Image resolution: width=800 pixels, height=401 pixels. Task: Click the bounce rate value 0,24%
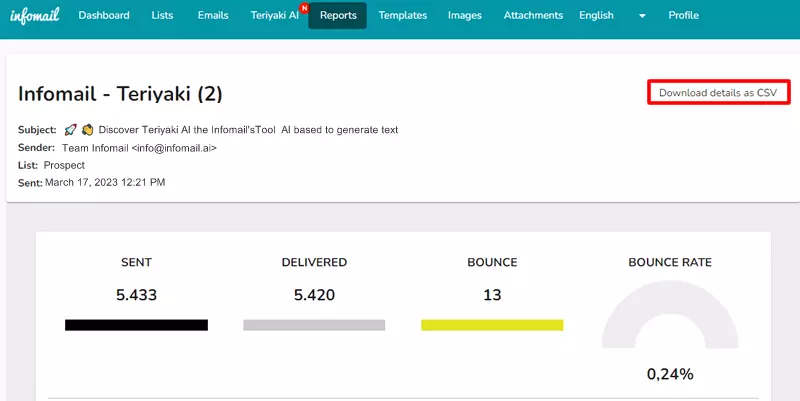click(x=670, y=374)
